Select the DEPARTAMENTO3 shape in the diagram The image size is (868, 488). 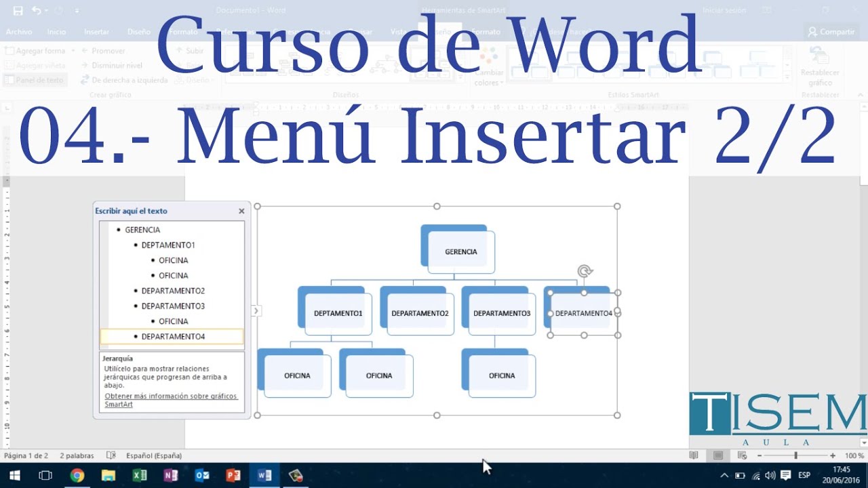(x=502, y=313)
